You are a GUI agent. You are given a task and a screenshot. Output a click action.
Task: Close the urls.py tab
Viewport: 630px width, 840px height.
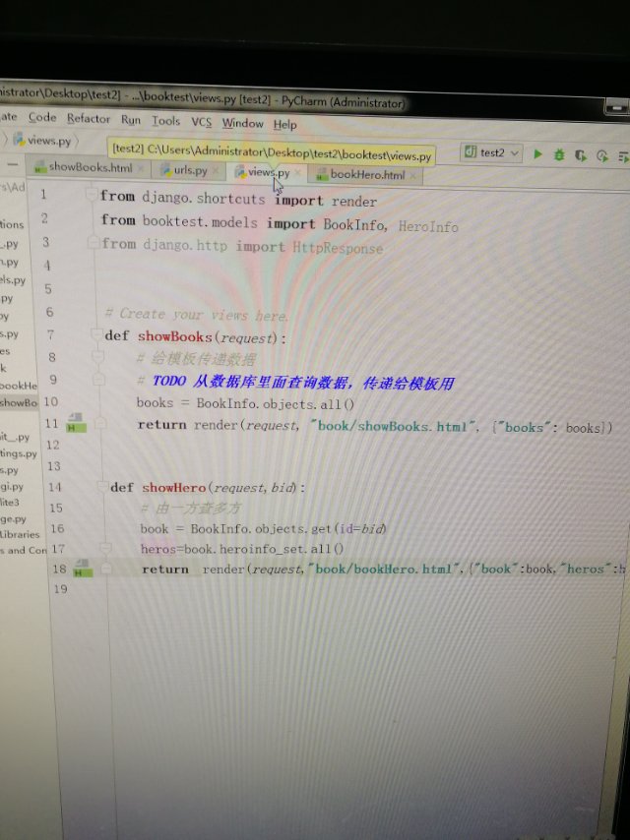click(x=215, y=171)
